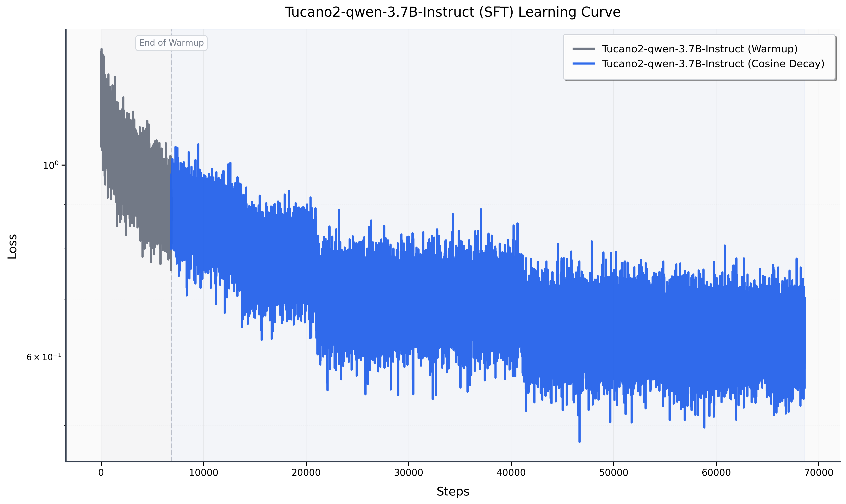Viewport: 846px width, 504px height.
Task: Click the Warmup legend entry label
Action: [x=700, y=49]
